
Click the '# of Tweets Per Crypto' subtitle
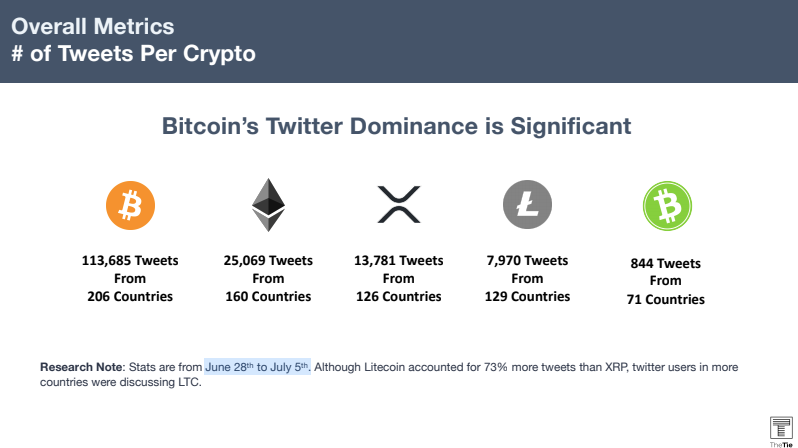[133, 54]
